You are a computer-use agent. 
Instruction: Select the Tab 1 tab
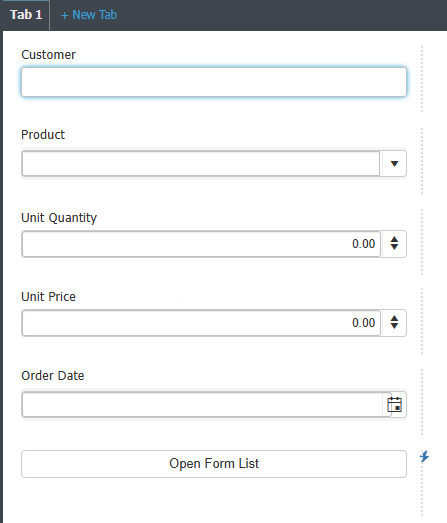pyautogui.click(x=26, y=15)
